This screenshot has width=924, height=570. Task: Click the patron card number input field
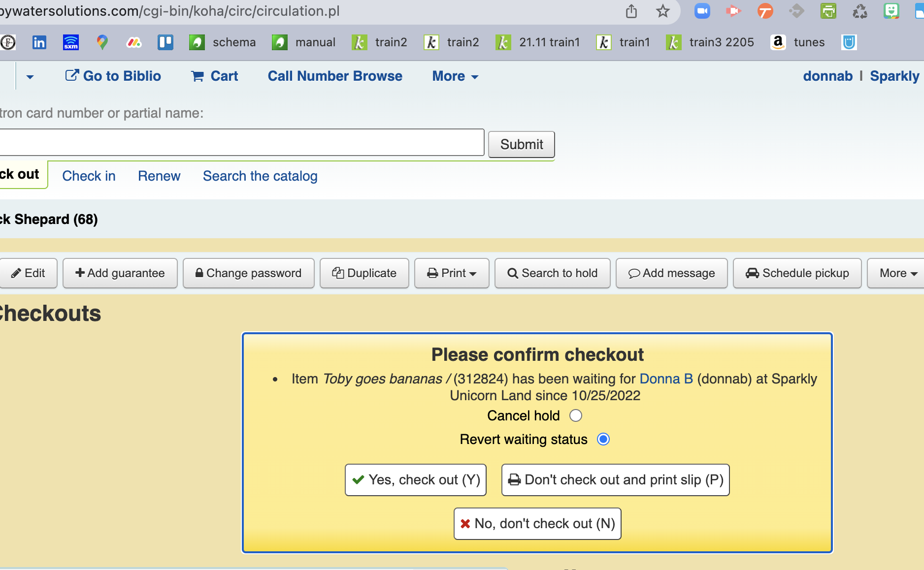tap(240, 143)
